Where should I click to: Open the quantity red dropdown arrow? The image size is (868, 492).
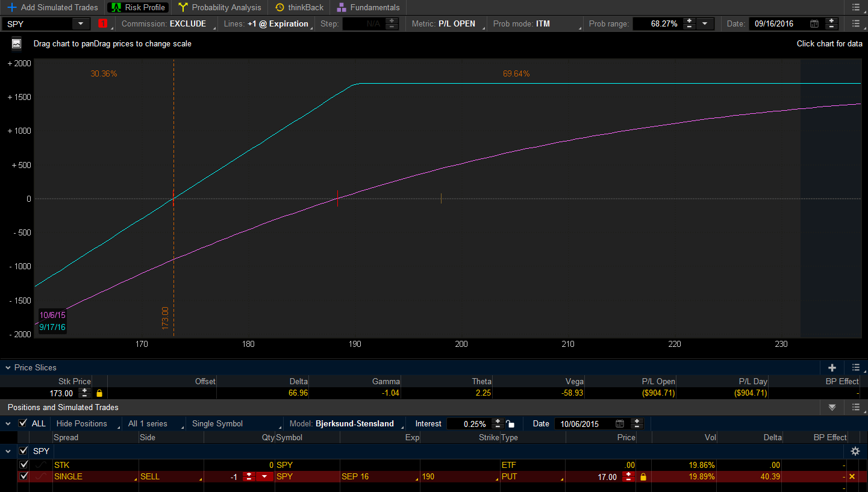(x=264, y=476)
